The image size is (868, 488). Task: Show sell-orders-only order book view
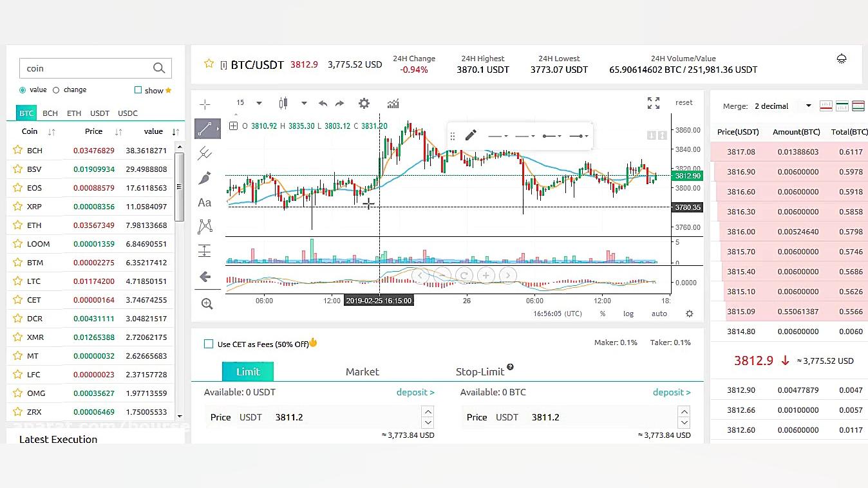(826, 106)
